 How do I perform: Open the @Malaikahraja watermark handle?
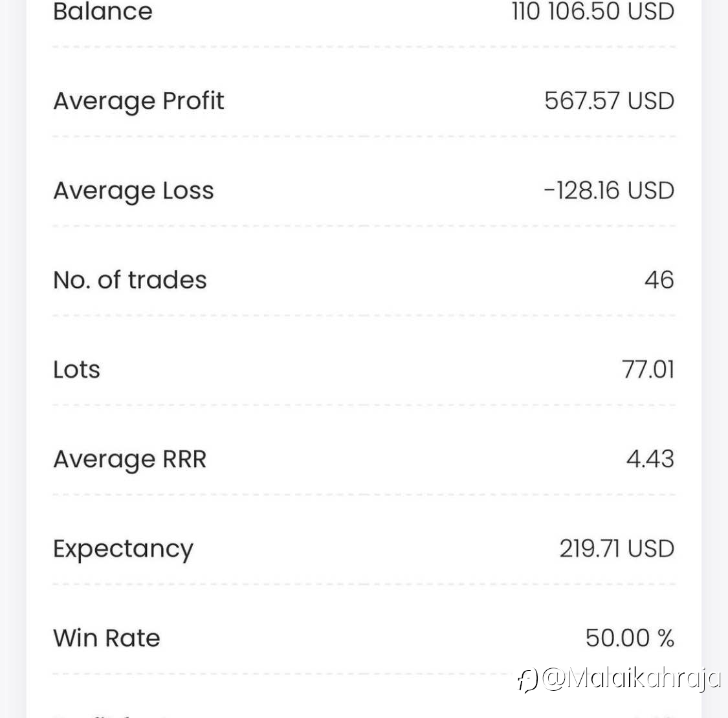(632, 679)
